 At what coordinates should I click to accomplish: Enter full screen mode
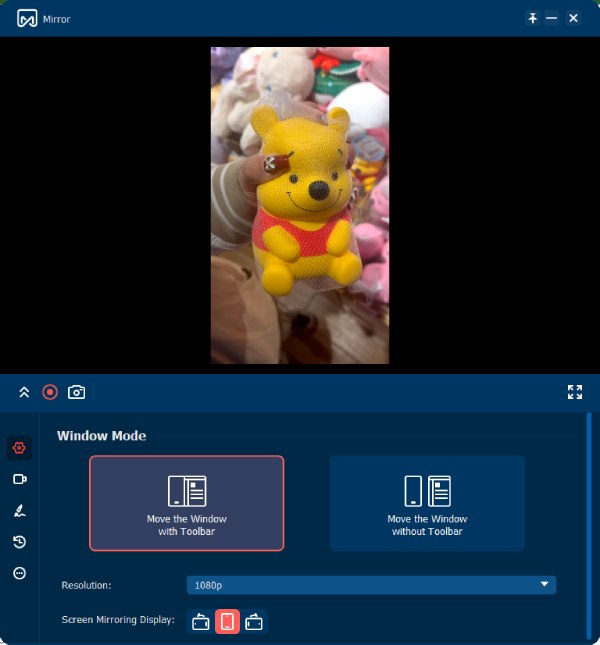point(575,392)
